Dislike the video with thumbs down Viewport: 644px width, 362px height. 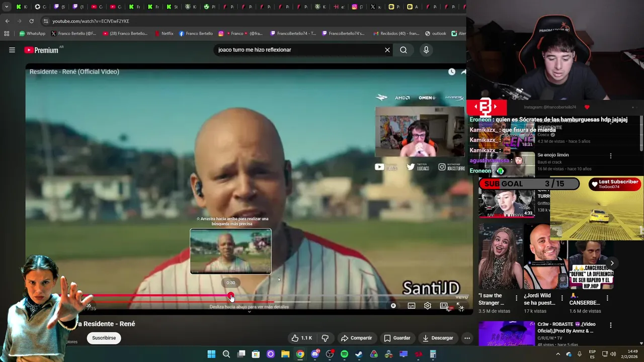tap(325, 338)
